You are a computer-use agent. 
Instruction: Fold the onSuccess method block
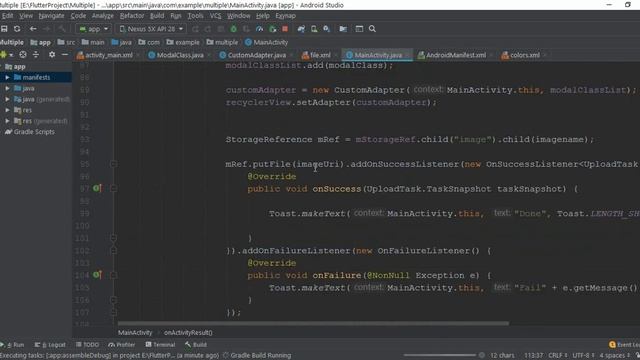pyautogui.click(x=113, y=189)
